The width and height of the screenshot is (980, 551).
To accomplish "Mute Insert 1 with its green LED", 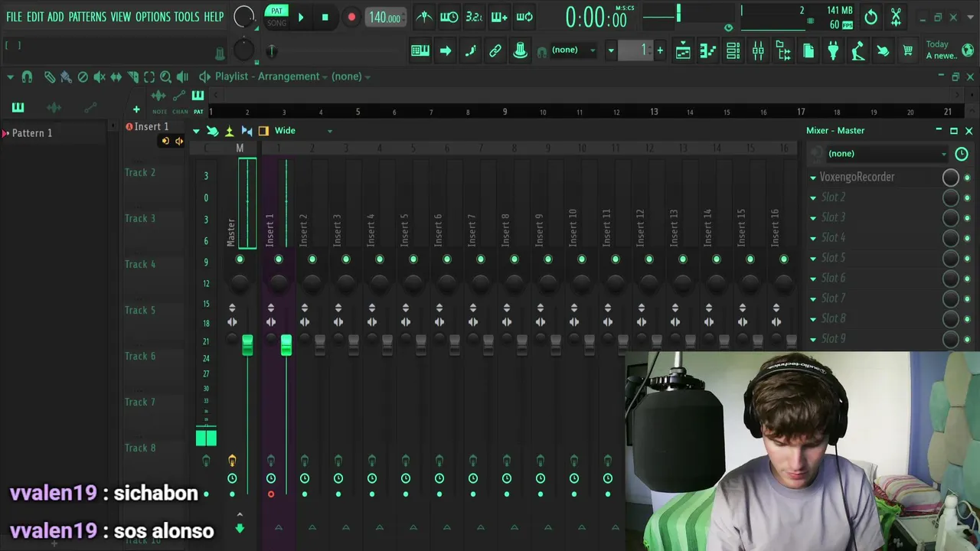I will [x=278, y=259].
